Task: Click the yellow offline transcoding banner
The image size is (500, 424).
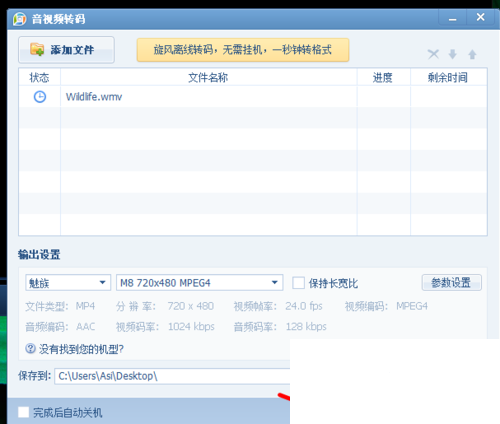Action: 243,50
